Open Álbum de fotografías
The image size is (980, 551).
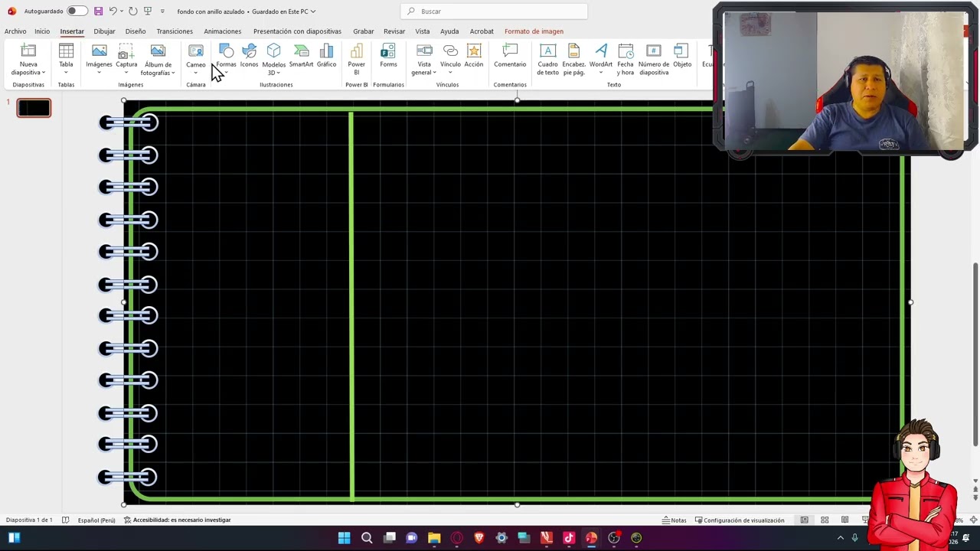pyautogui.click(x=158, y=60)
